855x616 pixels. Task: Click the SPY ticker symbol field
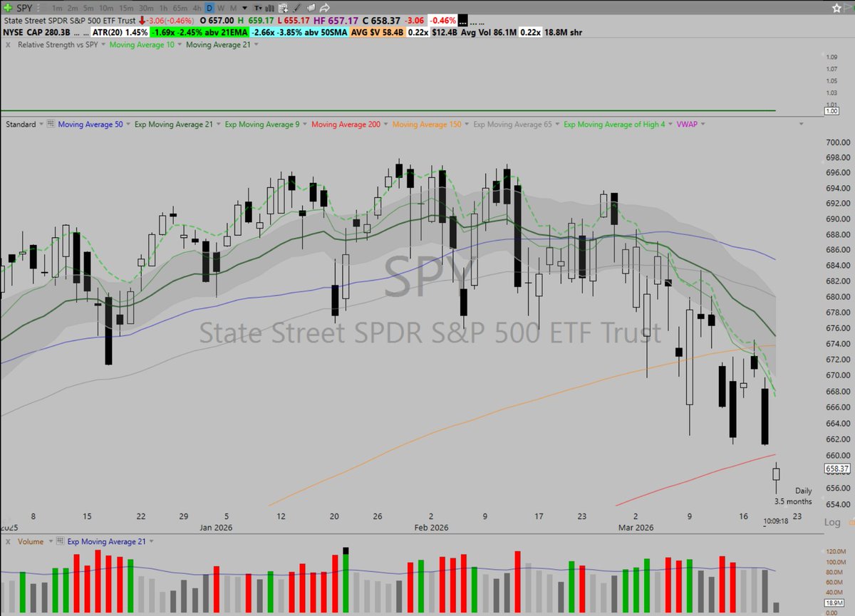pos(25,8)
